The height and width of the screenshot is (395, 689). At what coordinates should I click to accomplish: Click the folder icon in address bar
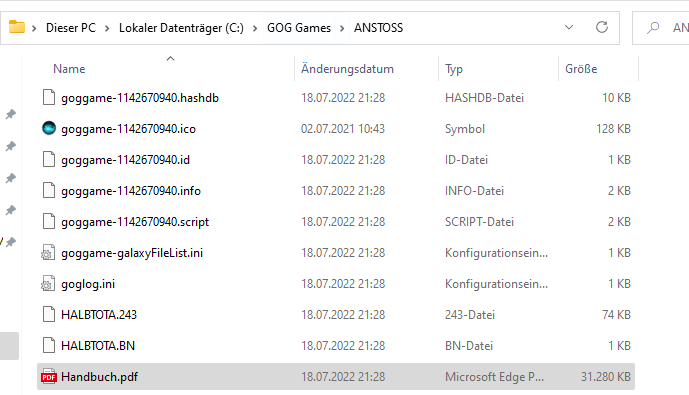(x=17, y=27)
